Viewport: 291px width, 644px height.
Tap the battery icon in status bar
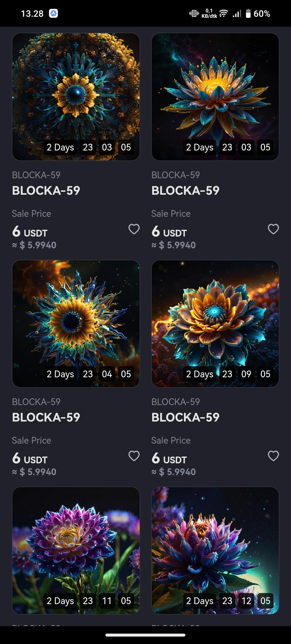tap(248, 13)
